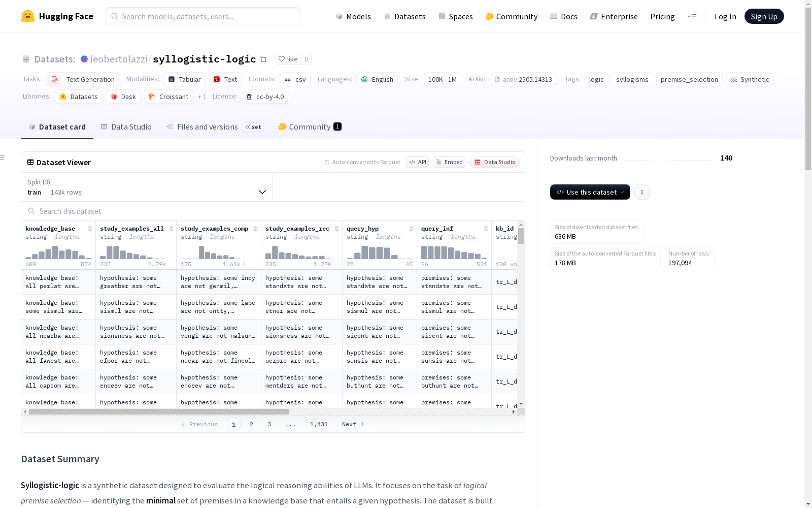Filter by Text modality tag
The height and width of the screenshot is (508, 812).
click(x=225, y=79)
